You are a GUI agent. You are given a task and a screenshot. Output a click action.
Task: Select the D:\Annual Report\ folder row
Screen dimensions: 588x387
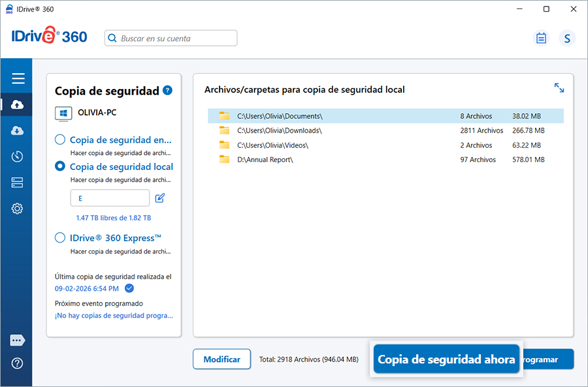(385, 160)
